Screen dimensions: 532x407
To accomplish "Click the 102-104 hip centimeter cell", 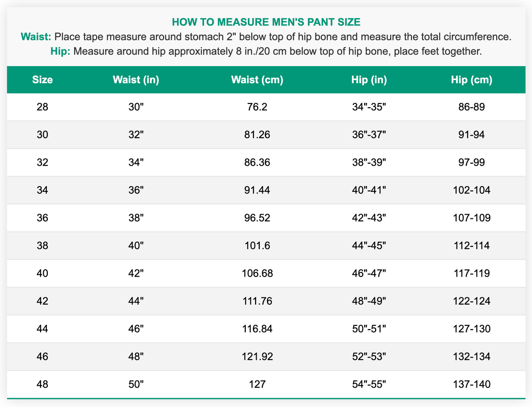I will click(472, 190).
